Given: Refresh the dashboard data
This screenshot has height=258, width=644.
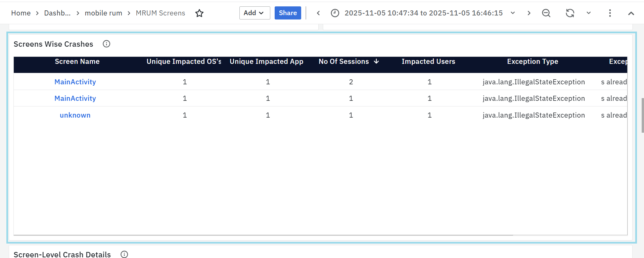Looking at the screenshot, I should click(x=570, y=13).
